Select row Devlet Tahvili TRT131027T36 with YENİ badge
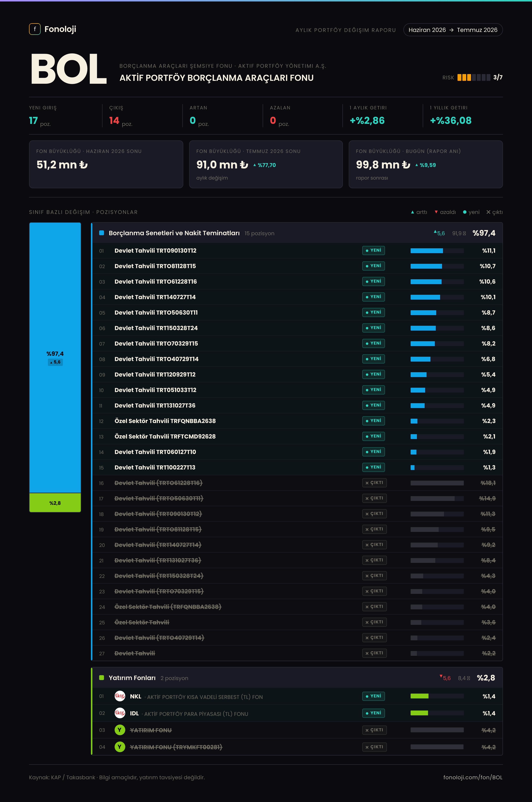This screenshot has width=532, height=802. click(298, 405)
